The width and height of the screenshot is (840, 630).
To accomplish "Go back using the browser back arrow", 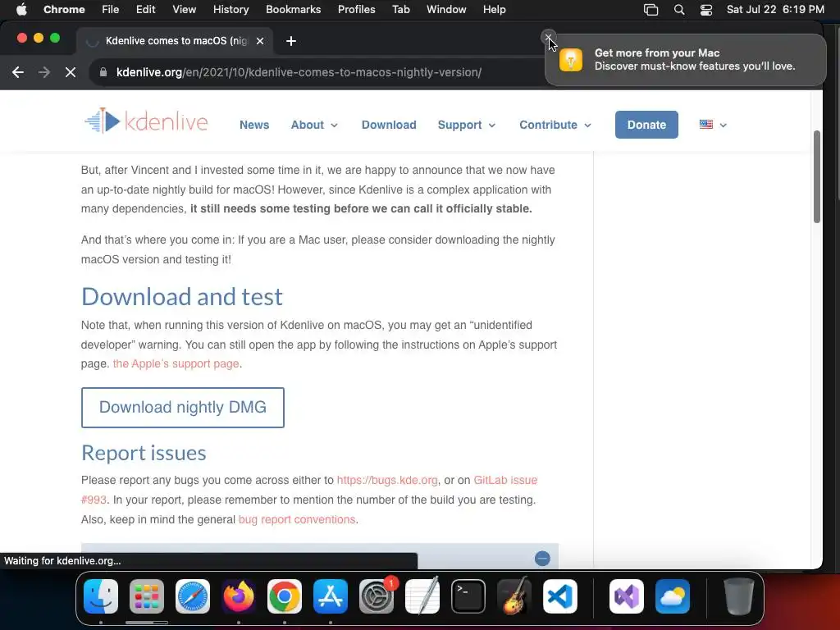I will point(18,72).
